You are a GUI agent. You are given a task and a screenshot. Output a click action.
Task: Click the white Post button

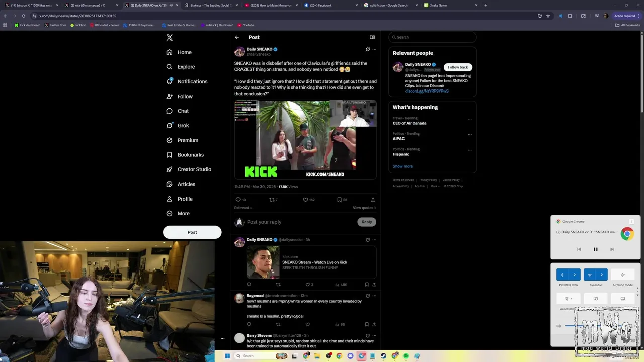pos(192,232)
